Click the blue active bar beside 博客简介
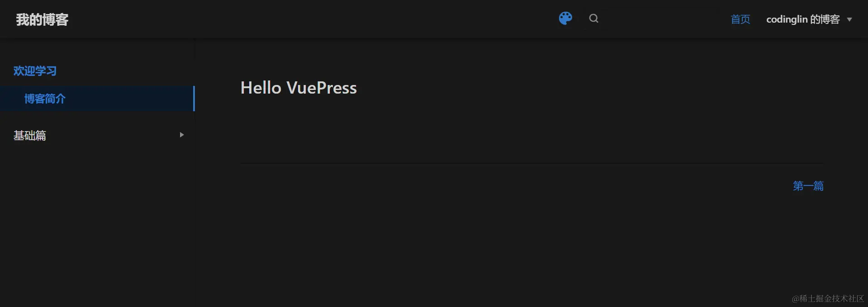 tap(194, 99)
